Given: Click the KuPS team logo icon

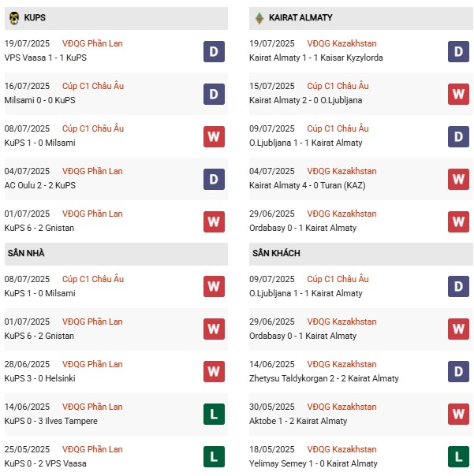Looking at the screenshot, I should pos(14,17).
